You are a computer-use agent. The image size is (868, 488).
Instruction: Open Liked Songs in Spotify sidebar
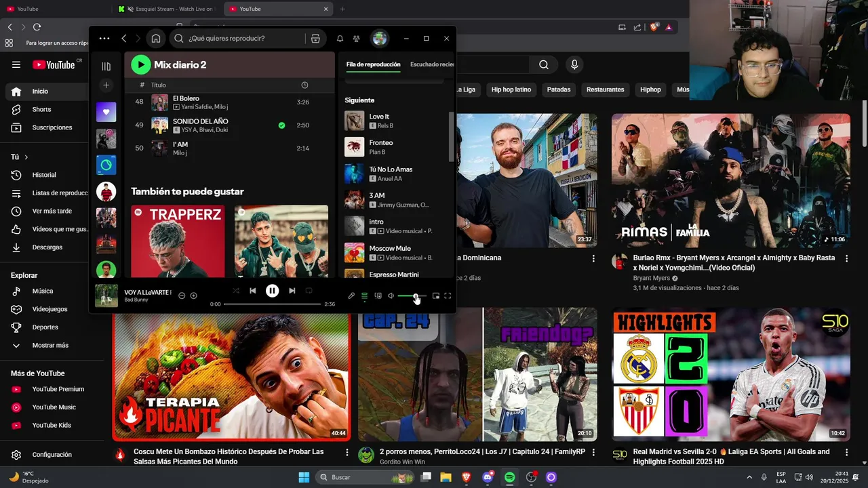pyautogui.click(x=106, y=112)
